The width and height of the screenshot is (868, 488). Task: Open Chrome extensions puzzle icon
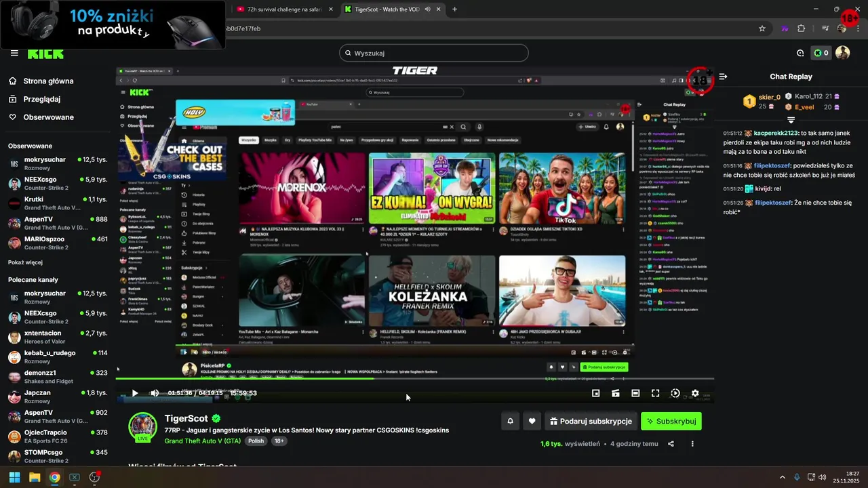click(801, 28)
